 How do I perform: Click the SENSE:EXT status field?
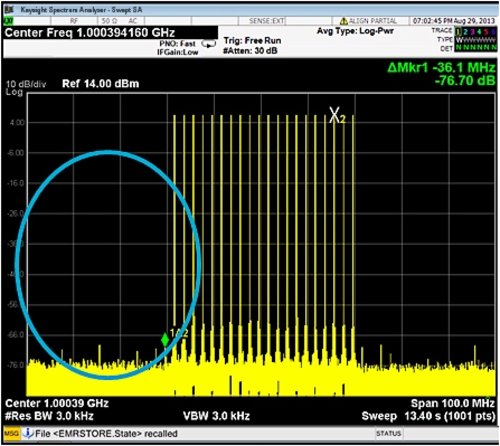click(267, 21)
